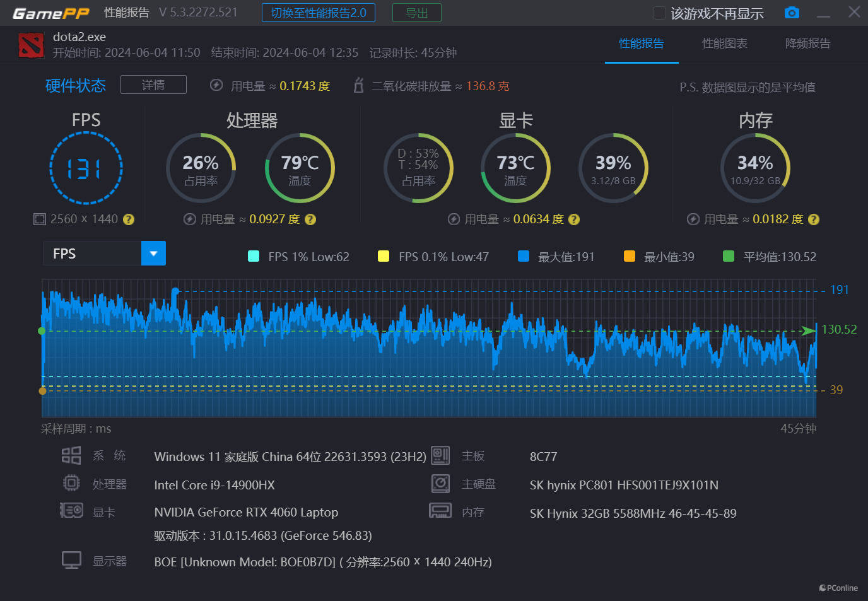Click the 130.52 average label on chart
868x601 pixels.
(839, 329)
